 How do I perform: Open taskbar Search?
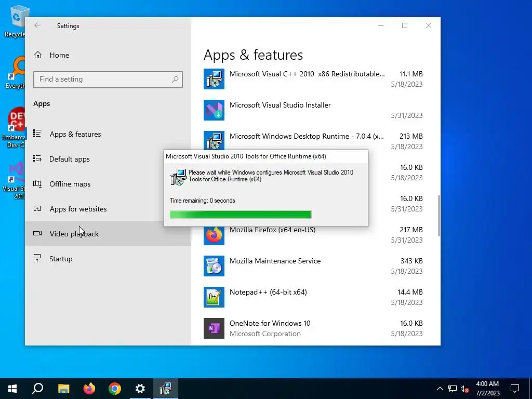37,389
